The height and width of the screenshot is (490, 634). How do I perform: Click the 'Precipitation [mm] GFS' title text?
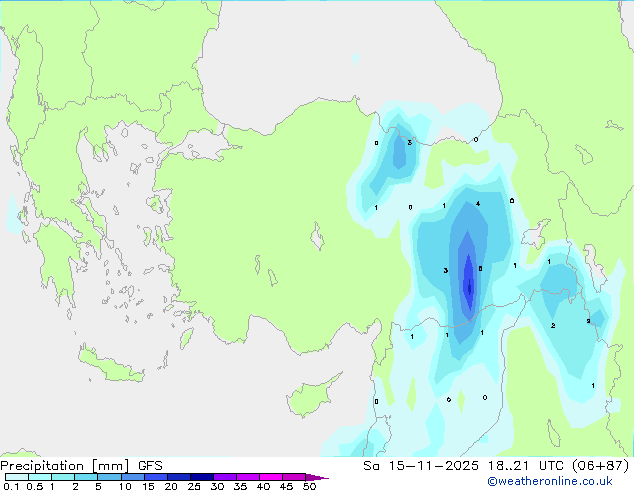point(81,466)
